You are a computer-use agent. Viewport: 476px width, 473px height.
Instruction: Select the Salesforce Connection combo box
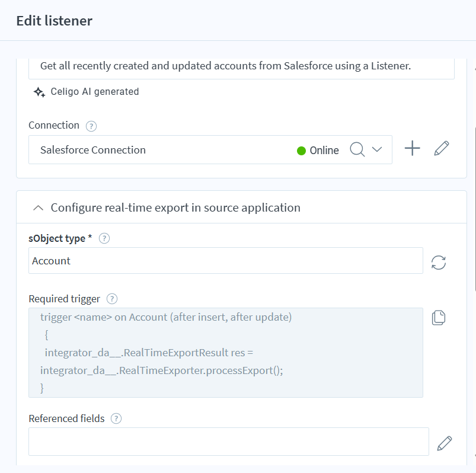[x=160, y=150]
